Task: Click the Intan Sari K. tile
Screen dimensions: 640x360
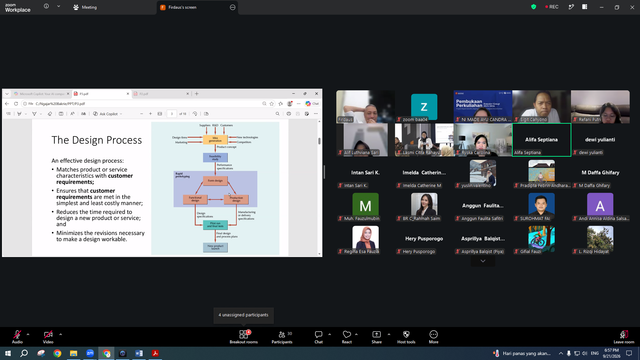Action: click(365, 173)
